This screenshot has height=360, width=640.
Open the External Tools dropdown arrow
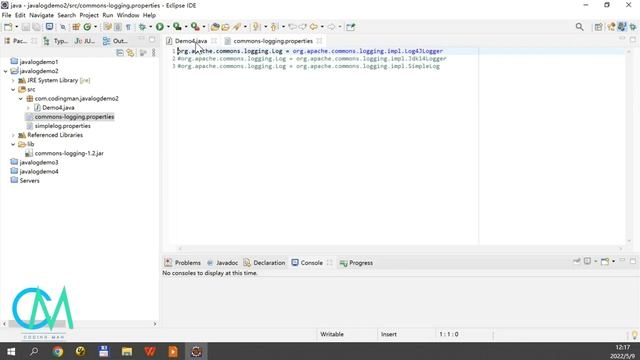(x=204, y=27)
